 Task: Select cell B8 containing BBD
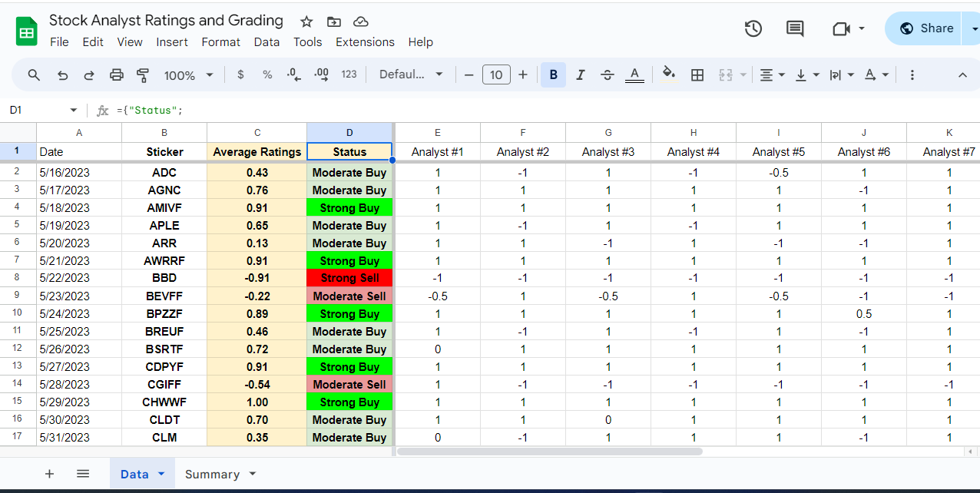pos(164,278)
